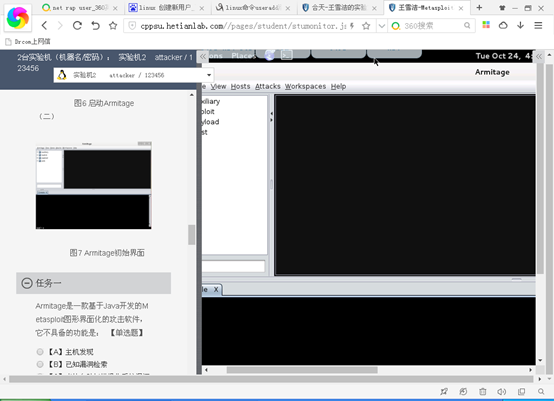Select radio option B 已知漏洞检索
Viewport: 554px width, 401px height.
[x=40, y=364]
